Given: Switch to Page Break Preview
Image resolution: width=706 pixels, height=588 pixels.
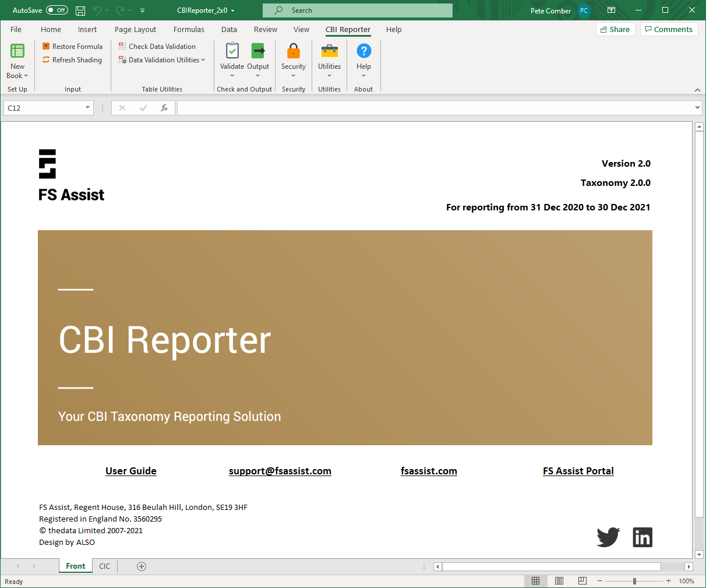Looking at the screenshot, I should 583,581.
